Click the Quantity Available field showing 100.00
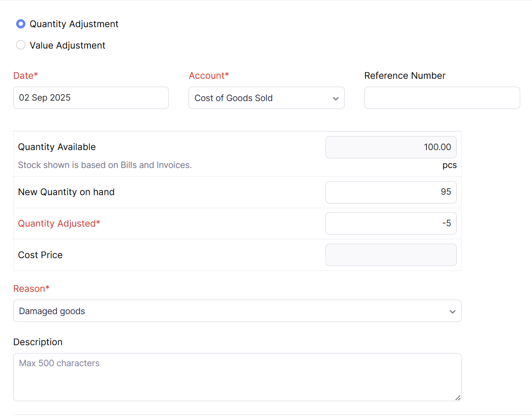The image size is (532, 420). tap(391, 147)
